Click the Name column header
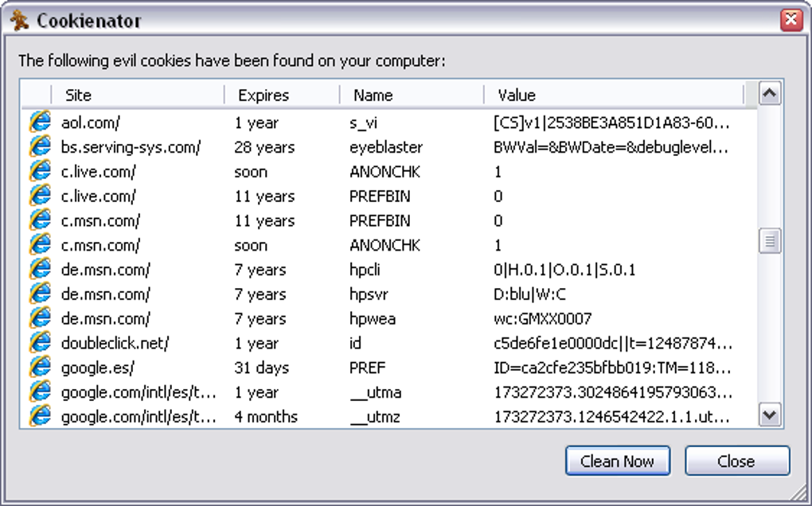 click(x=412, y=95)
